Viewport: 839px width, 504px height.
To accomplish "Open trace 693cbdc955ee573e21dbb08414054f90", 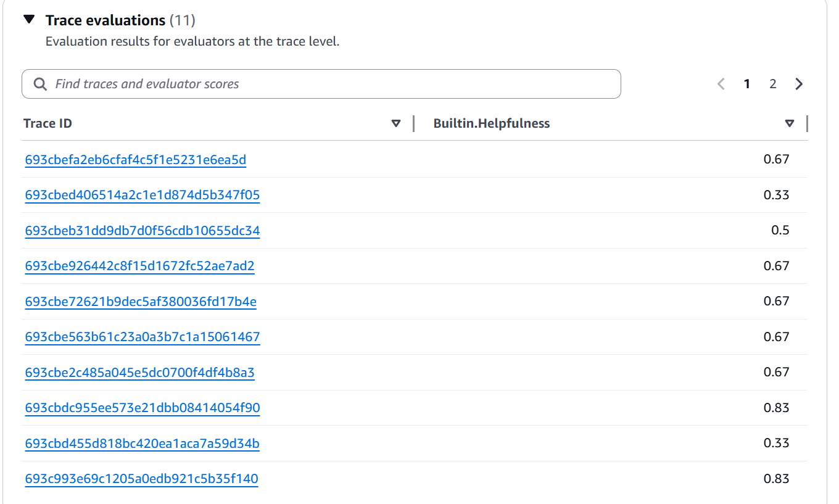I will 142,408.
